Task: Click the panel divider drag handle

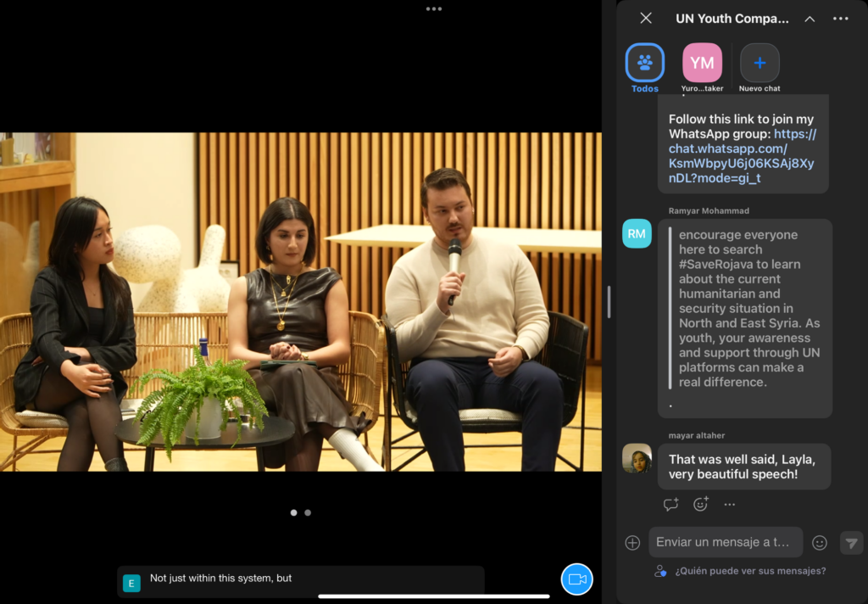Action: coord(608,302)
